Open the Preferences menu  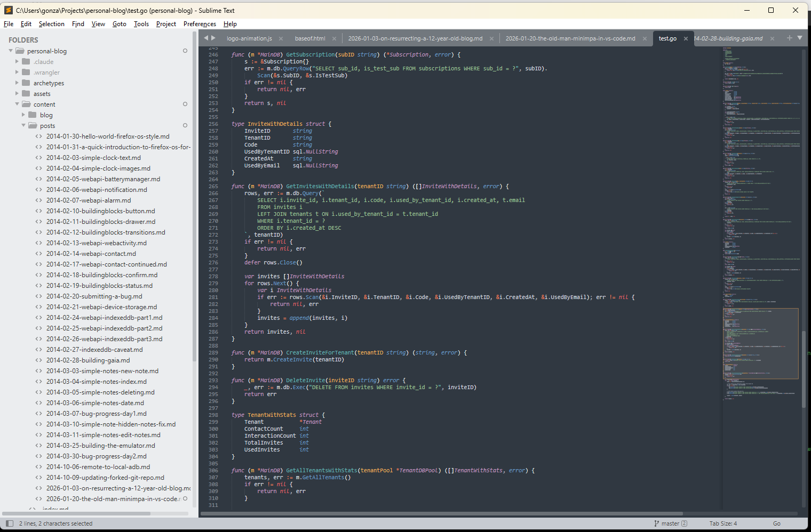[x=199, y=23]
